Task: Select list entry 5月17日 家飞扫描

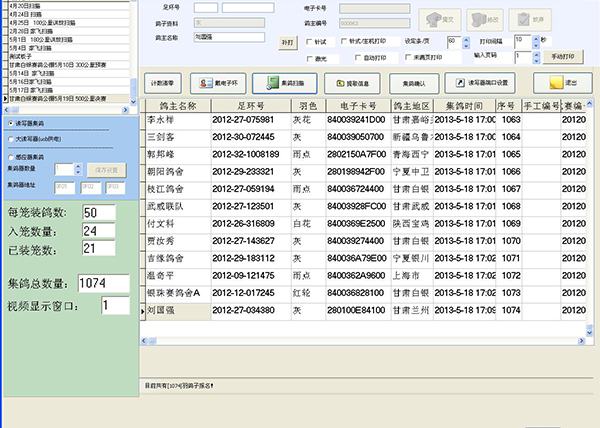Action: pos(31,90)
